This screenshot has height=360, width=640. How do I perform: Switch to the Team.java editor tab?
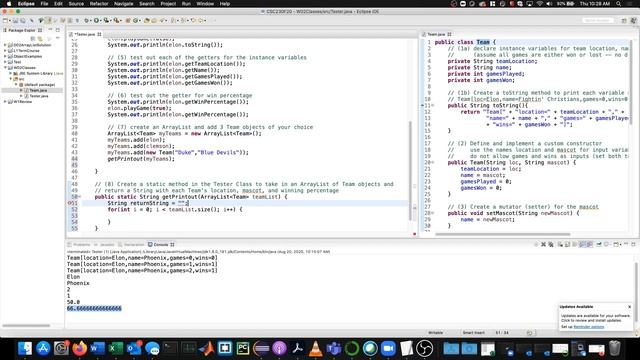click(x=437, y=34)
